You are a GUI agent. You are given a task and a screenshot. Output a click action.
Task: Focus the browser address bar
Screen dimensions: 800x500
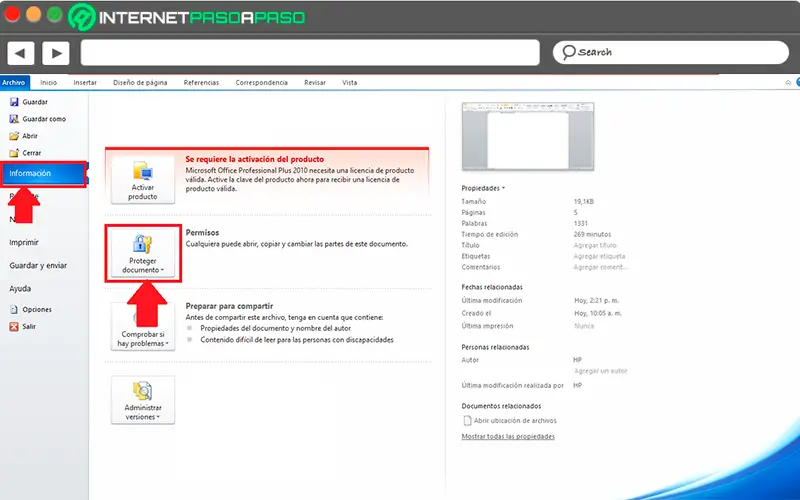[x=310, y=53]
